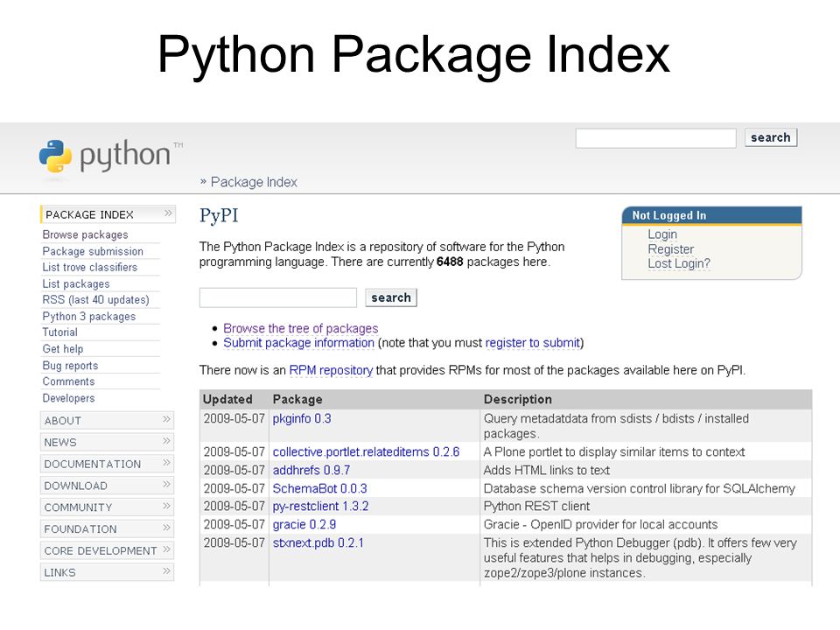This screenshot has height=630, width=840.
Task: Open Python 3 packages link
Action: (x=89, y=317)
